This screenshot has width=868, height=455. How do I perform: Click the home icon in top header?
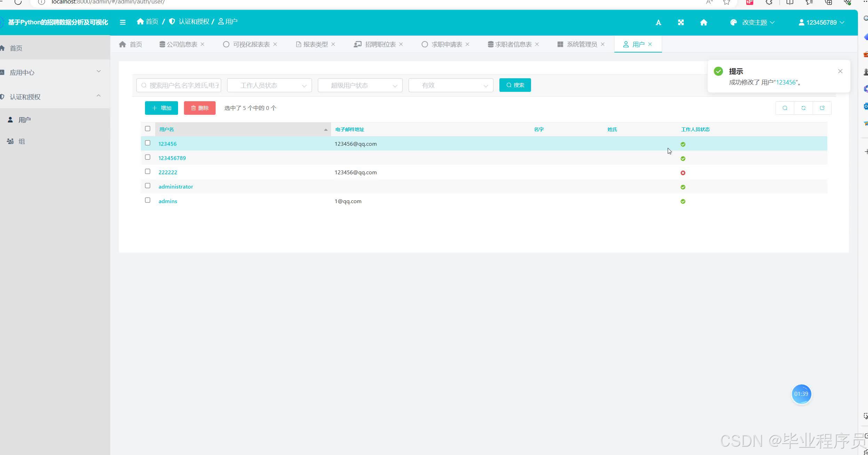[x=704, y=23]
